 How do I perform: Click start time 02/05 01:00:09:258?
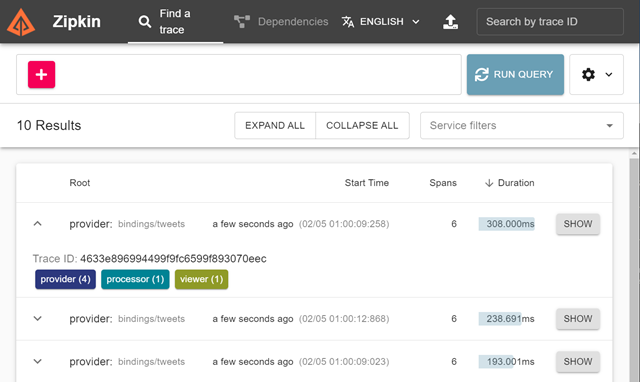pyautogui.click(x=344, y=224)
